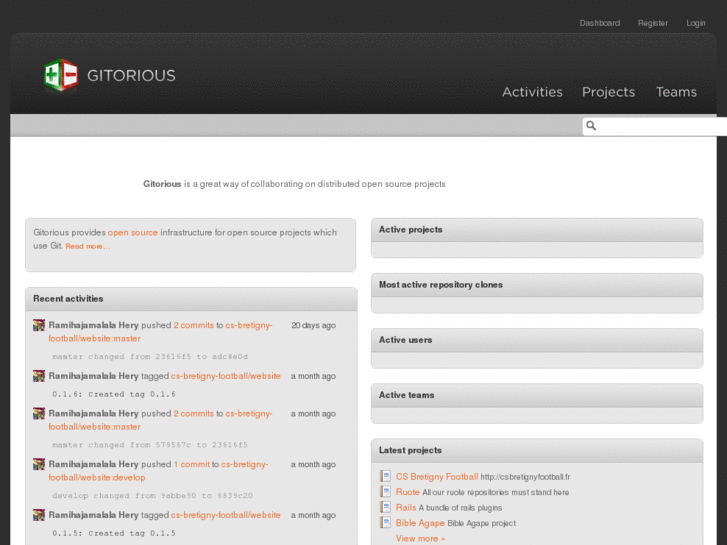Open cs-bretigny-football/website link in 0.1.6 tag entry
Viewport: 727px width, 545px height.
click(226, 376)
